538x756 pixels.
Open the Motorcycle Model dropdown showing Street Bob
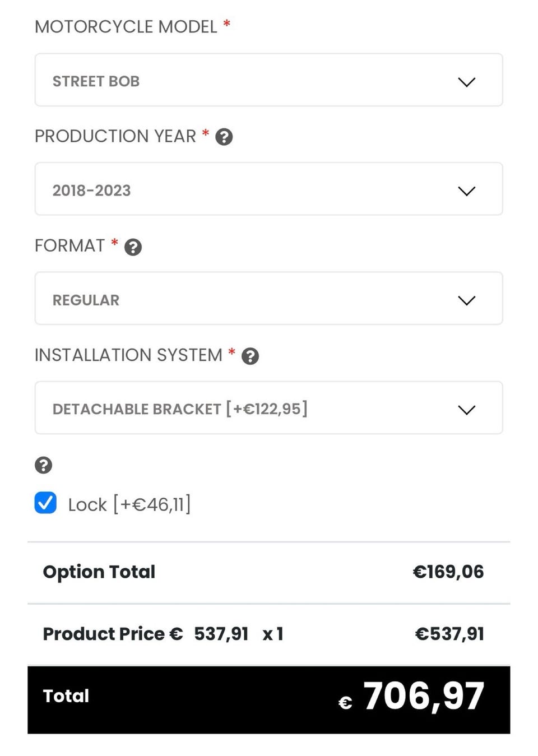(x=268, y=80)
